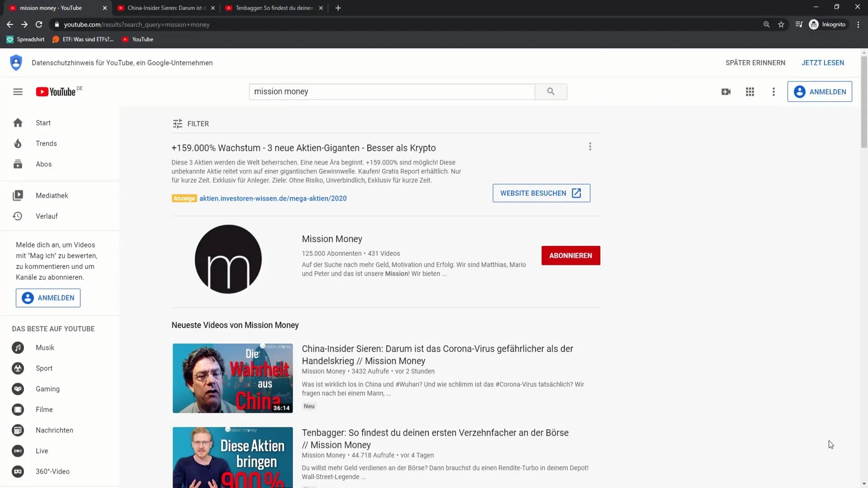This screenshot has height=488, width=868.
Task: Click the browser back arrow
Action: 10,24
